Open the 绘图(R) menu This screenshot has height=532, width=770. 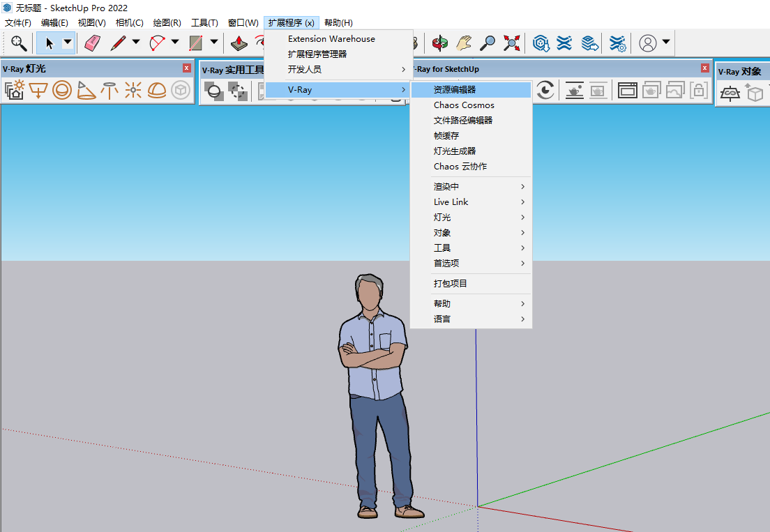click(167, 22)
